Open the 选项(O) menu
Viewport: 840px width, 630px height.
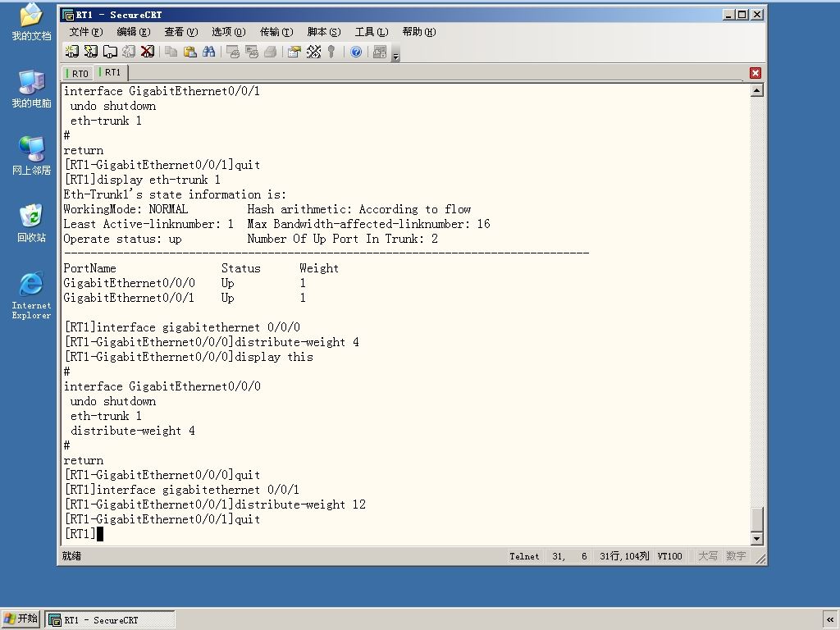click(x=228, y=32)
